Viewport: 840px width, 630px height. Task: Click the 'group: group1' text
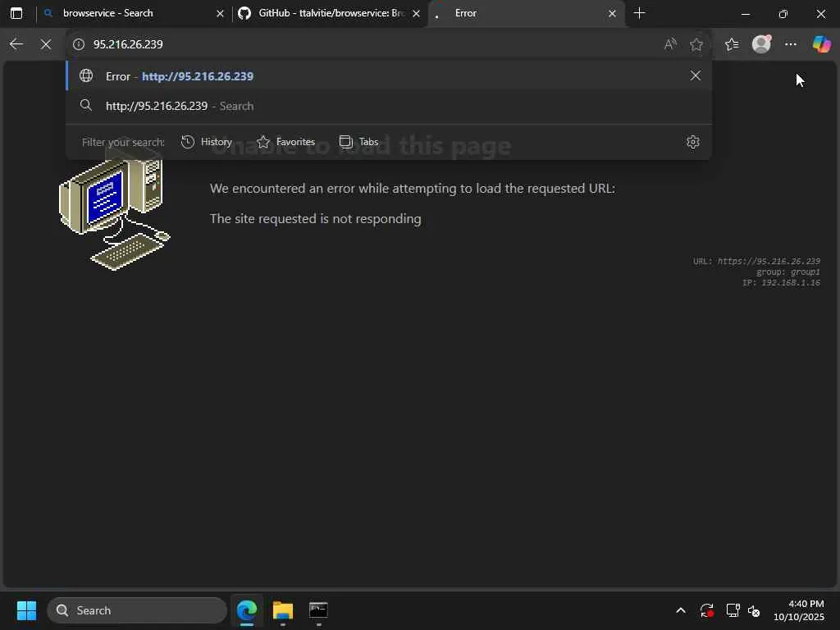click(788, 272)
